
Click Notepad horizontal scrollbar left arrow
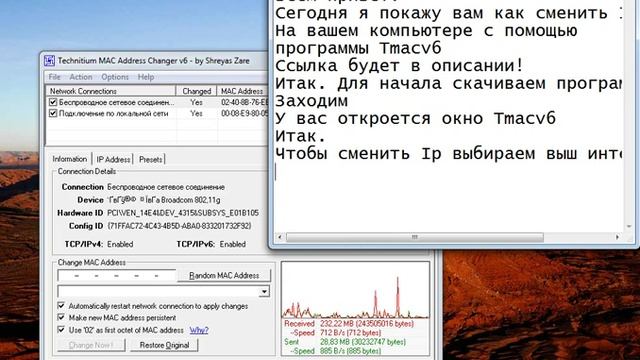tap(280, 237)
